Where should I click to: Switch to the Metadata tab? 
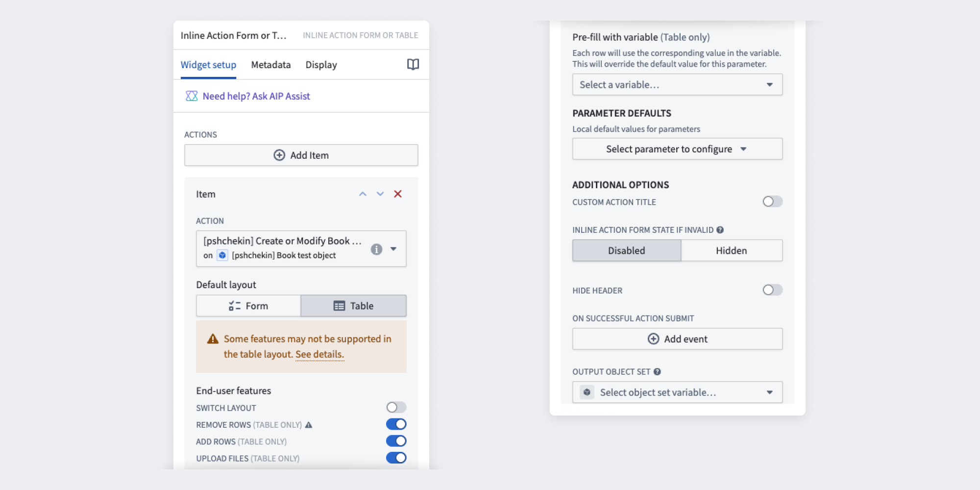[270, 64]
